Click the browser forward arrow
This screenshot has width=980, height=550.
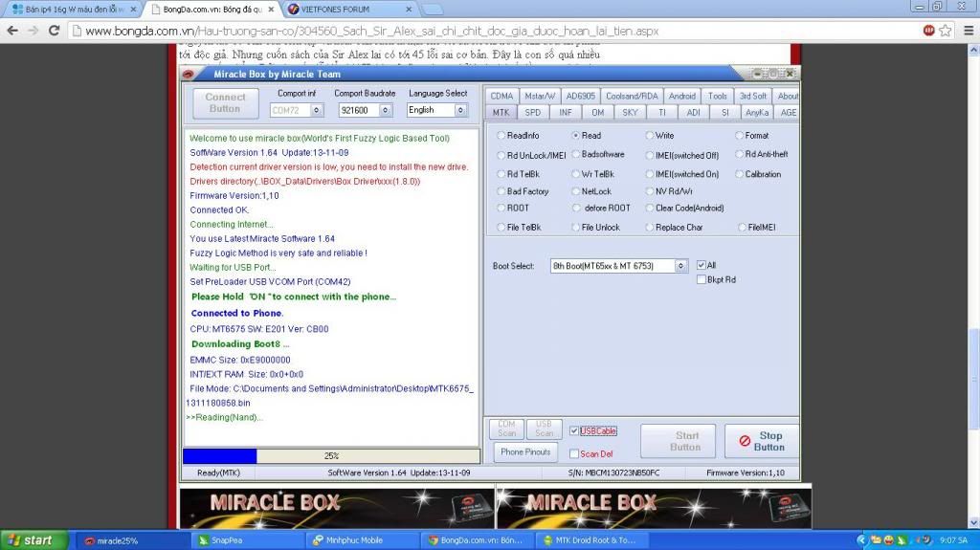(x=33, y=31)
